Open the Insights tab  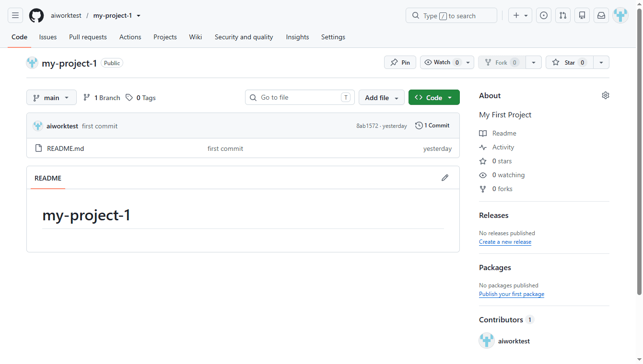click(297, 37)
